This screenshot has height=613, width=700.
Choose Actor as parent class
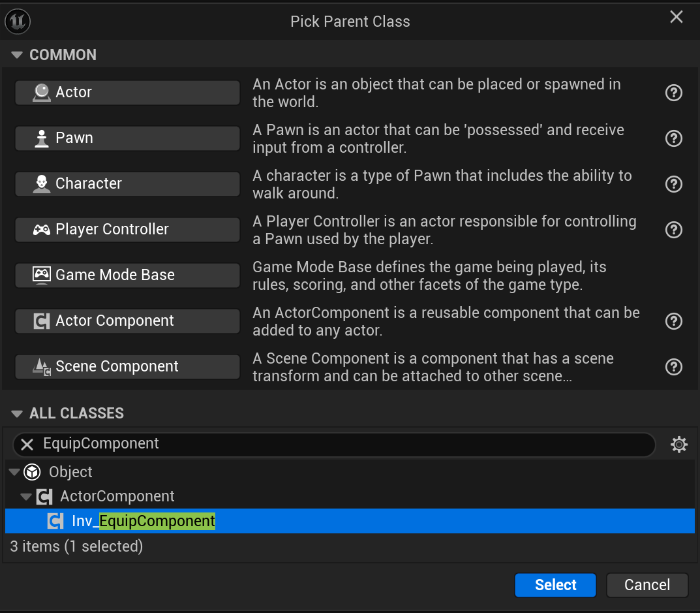[x=127, y=93]
